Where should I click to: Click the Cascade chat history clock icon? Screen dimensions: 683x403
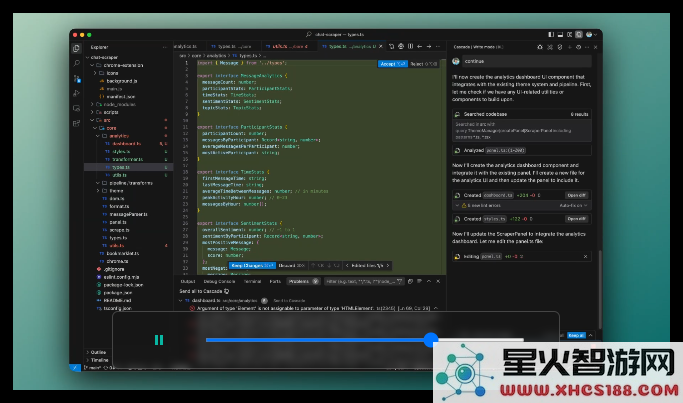tap(578, 47)
